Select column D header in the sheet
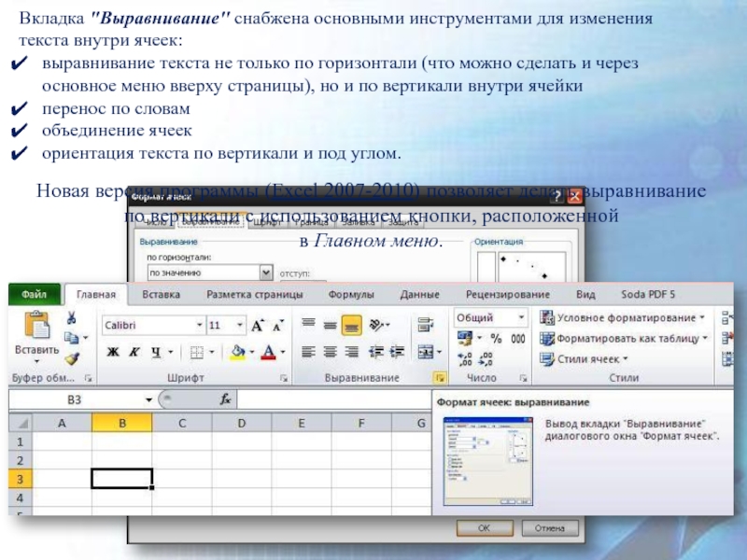Screen dimensions: 747x560 click(241, 423)
